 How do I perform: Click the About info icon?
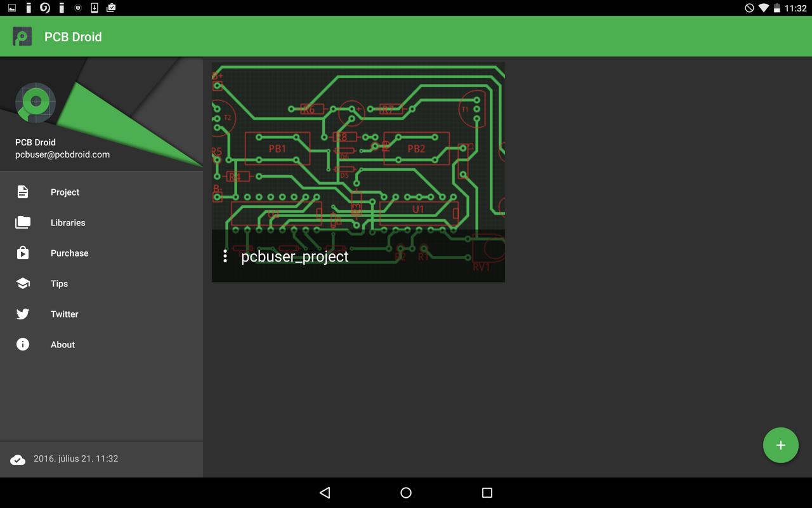(23, 344)
